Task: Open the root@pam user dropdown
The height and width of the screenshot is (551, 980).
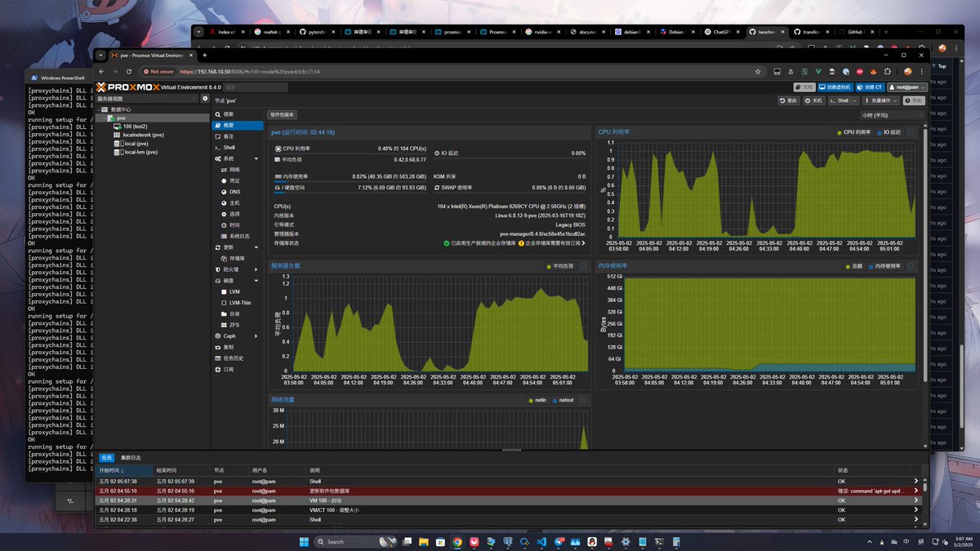Action: tap(907, 87)
